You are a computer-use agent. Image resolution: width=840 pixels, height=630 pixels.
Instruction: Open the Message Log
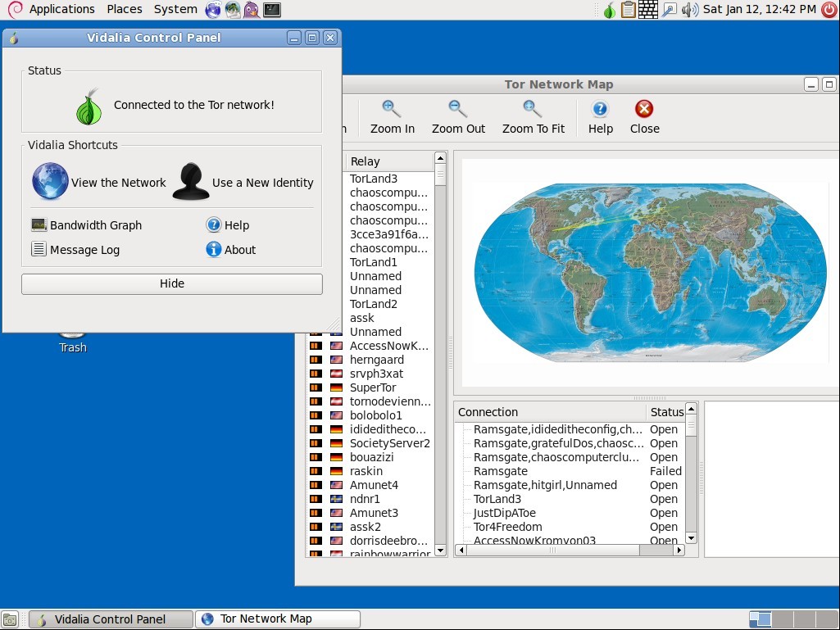[x=75, y=250]
